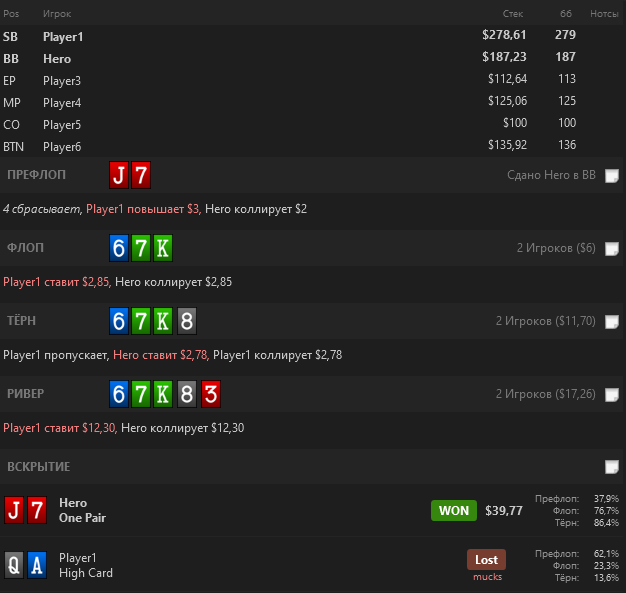626x593 pixels.
Task: Click 'Сдано Hero в BB' text
Action: pyautogui.click(x=551, y=175)
